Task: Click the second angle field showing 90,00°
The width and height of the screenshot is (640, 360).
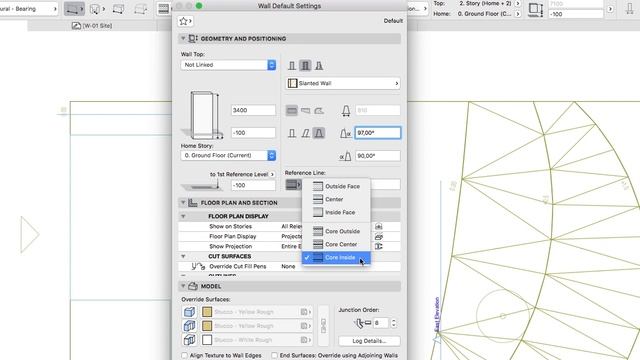Action: (x=378, y=156)
